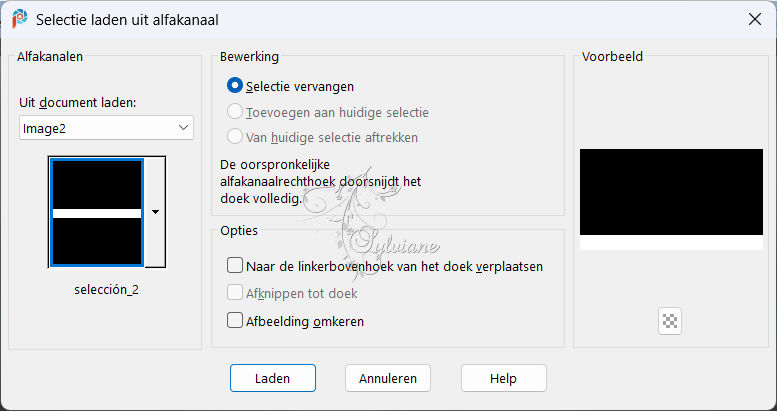The width and height of the screenshot is (777, 411).
Task: Click the Uit document laden label text
Action: [78, 103]
